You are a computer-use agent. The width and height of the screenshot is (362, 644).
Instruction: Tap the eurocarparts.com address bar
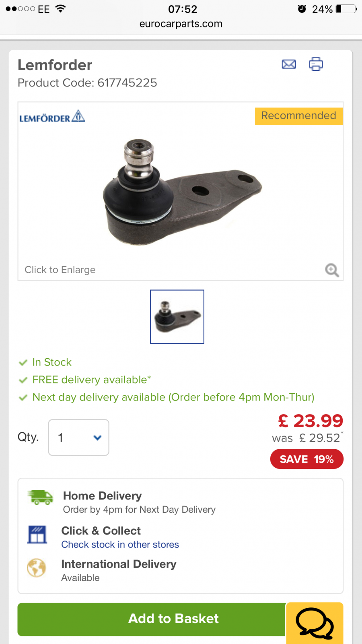(181, 24)
